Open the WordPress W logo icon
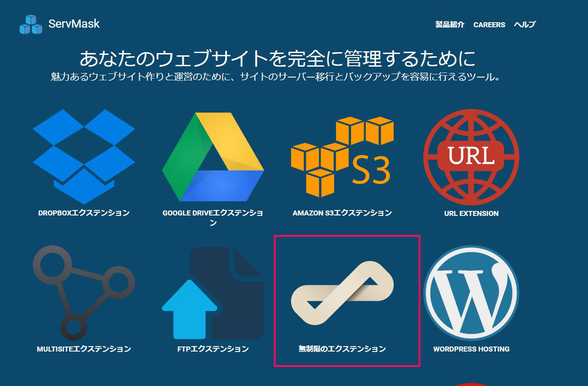The image size is (588, 386). 471,293
